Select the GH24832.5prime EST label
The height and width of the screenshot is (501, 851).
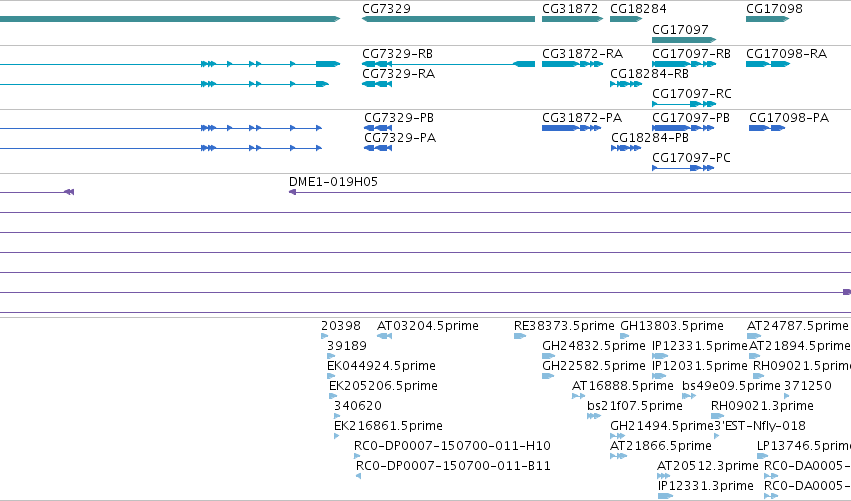(594, 346)
